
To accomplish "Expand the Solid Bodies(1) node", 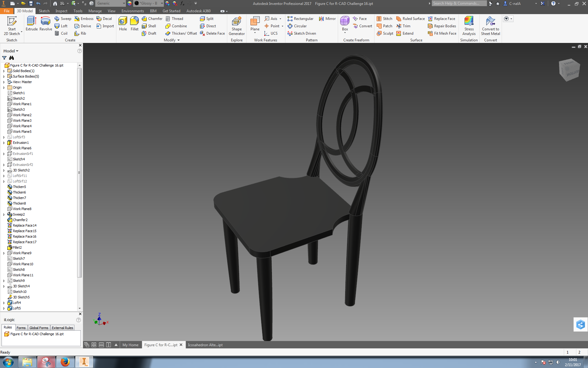I will (4, 71).
